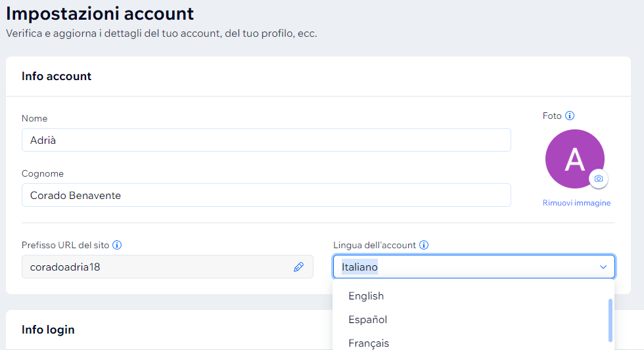Click the Impostazioni account page title
This screenshot has width=644, height=350.
point(100,13)
